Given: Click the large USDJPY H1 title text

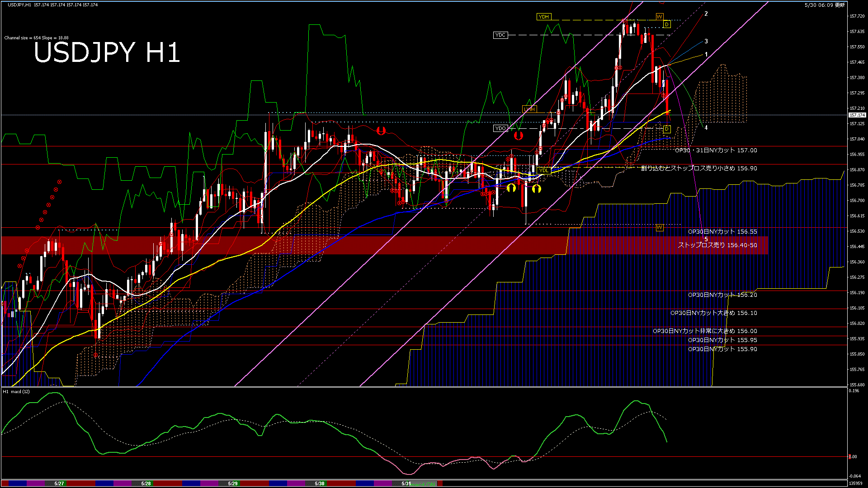Looking at the screenshot, I should [107, 52].
